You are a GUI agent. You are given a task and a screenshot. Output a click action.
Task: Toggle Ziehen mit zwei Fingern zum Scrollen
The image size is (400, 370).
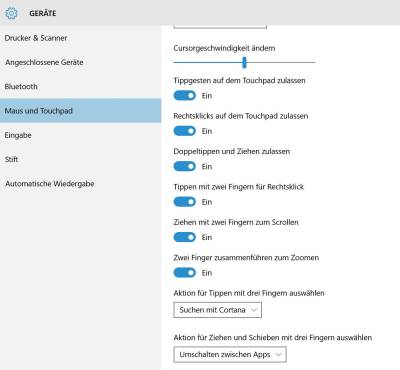pyautogui.click(x=184, y=237)
